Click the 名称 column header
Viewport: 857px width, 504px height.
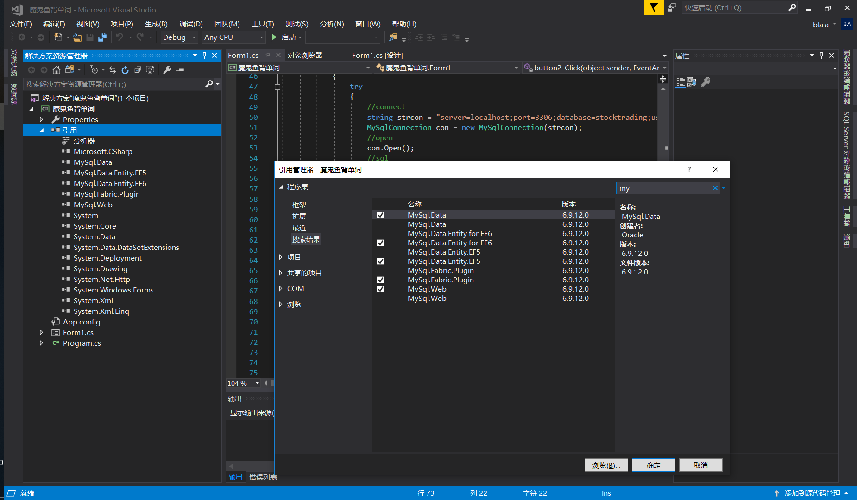[x=482, y=204]
